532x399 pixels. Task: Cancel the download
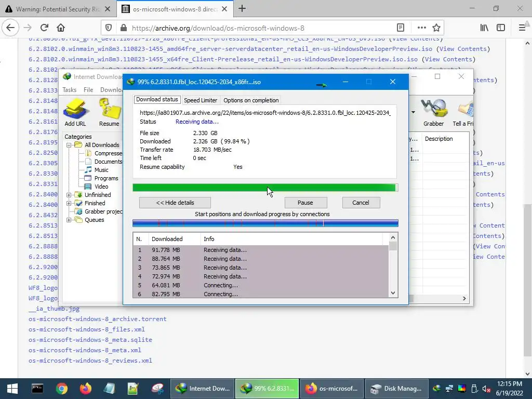tap(361, 203)
